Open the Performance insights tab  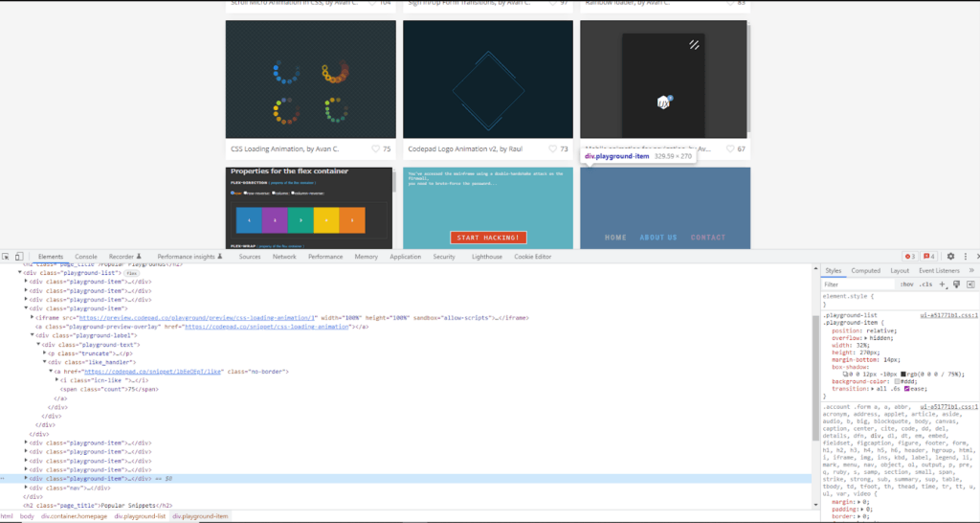pos(189,257)
